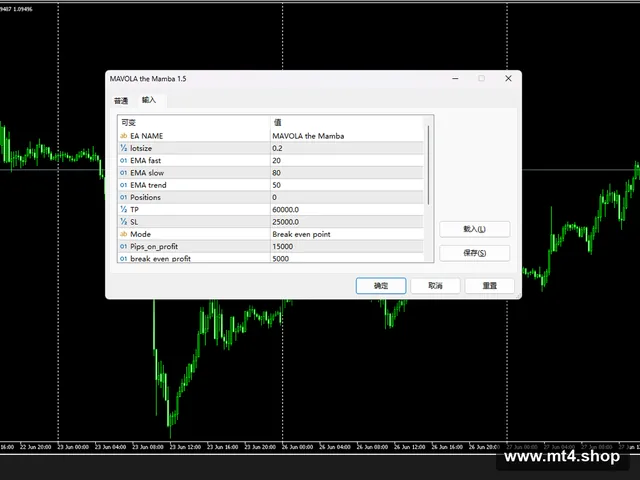Select the TP variable name
Screen dimensions: 640x480
coord(134,209)
